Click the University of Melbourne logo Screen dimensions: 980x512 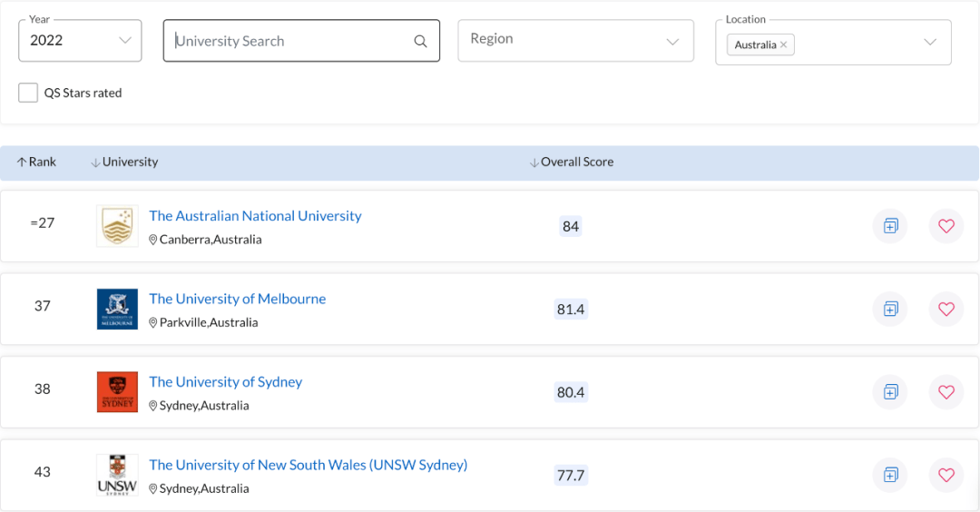117,309
